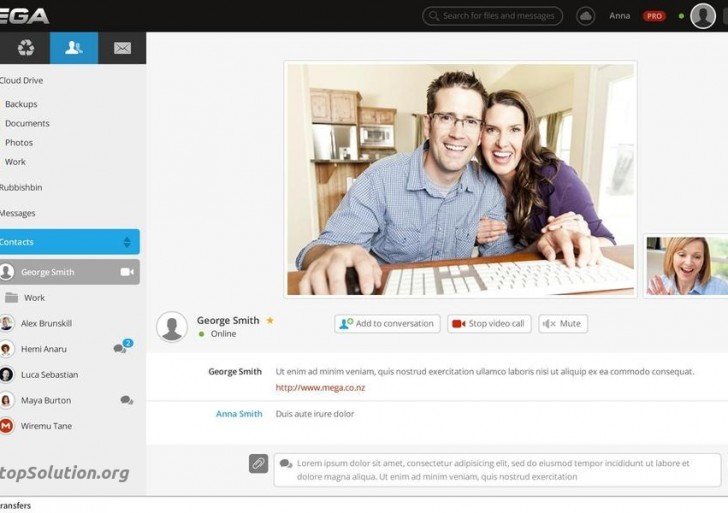This screenshot has height=513, width=728.
Task: Click the green online status dot in header
Action: (681, 16)
